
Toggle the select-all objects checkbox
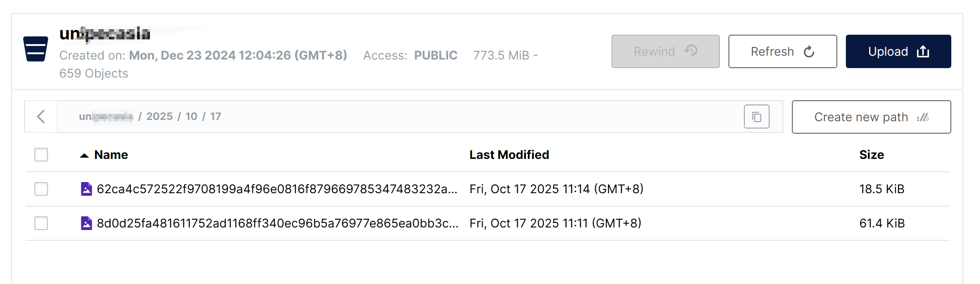[41, 155]
